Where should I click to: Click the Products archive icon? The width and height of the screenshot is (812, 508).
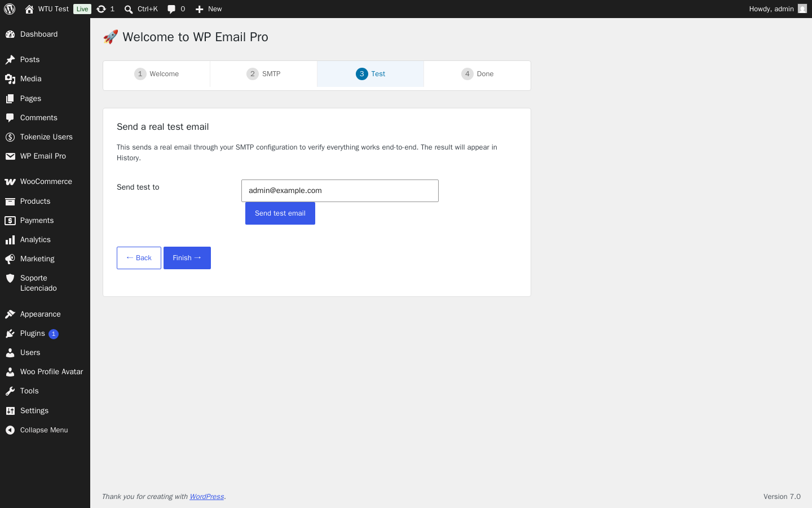pos(10,202)
